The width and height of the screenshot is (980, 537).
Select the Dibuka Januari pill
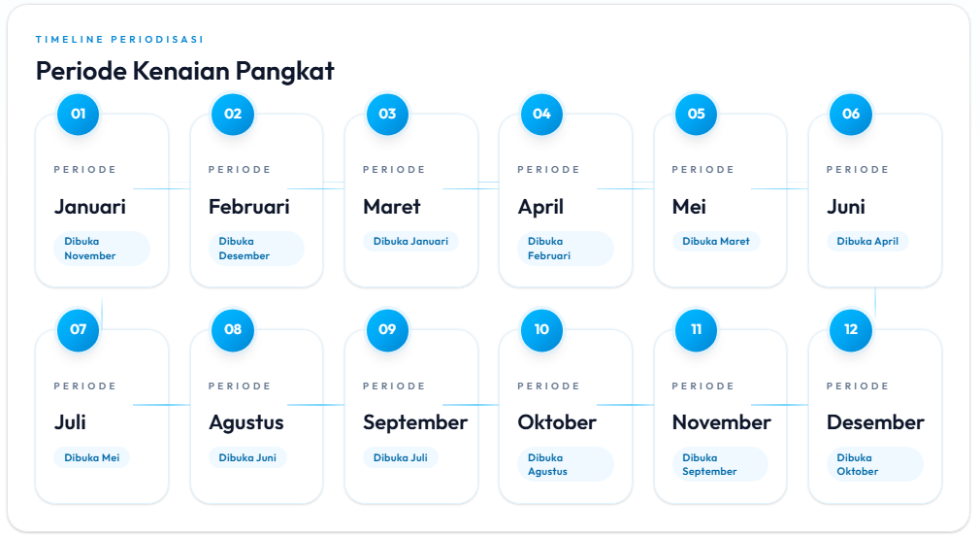410,241
